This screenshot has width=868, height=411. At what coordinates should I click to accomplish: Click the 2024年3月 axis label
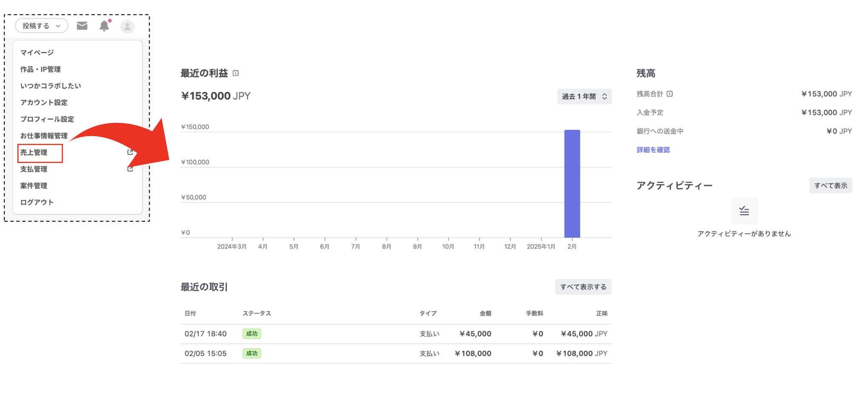click(x=232, y=246)
